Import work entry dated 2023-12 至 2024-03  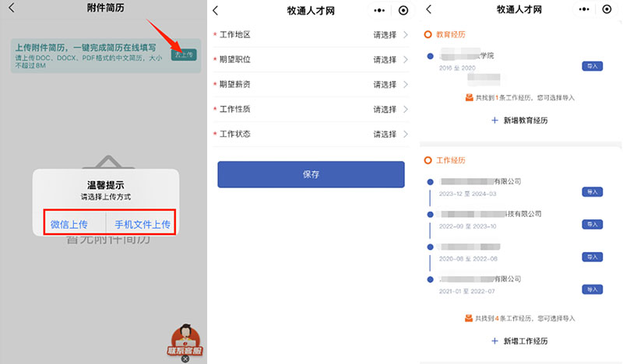(592, 191)
